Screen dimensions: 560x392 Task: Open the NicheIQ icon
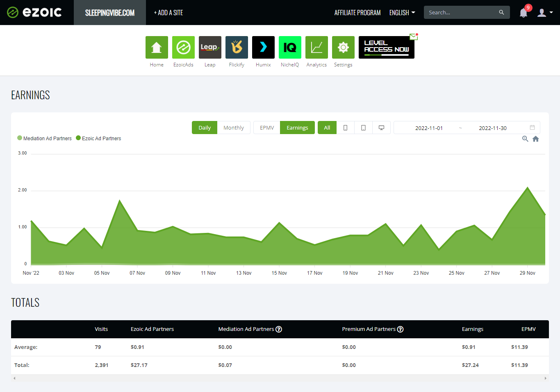point(290,47)
